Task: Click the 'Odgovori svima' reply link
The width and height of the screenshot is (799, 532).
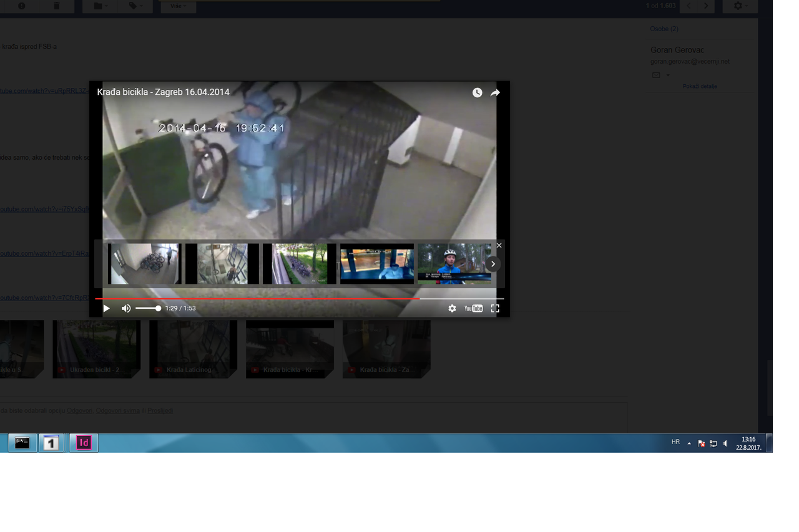Action: (118, 411)
